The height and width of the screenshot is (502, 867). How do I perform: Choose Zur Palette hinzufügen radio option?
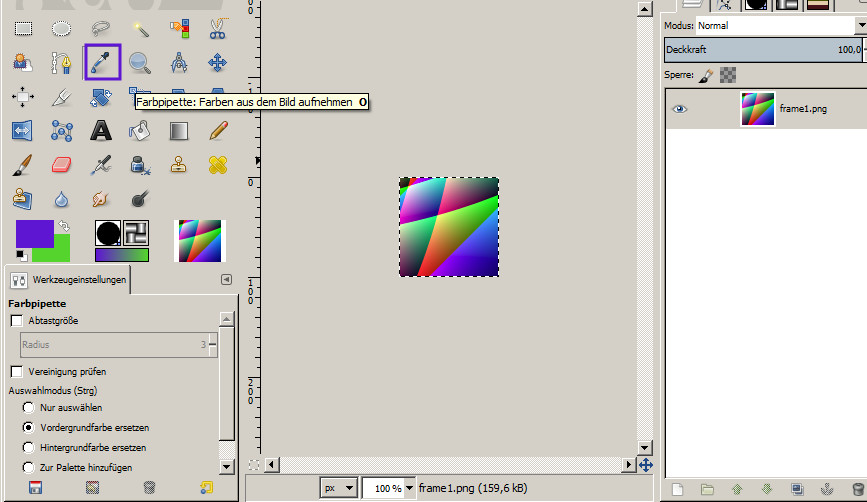pyautogui.click(x=28, y=467)
